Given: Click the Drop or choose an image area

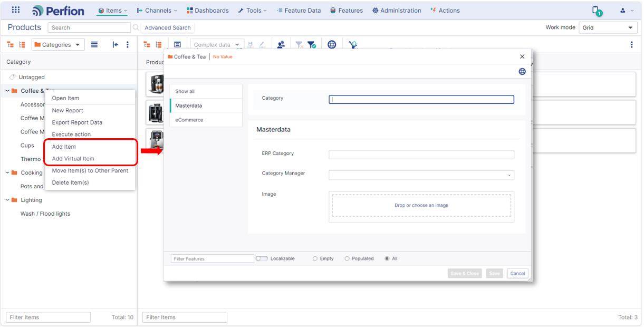Looking at the screenshot, I should 421,205.
